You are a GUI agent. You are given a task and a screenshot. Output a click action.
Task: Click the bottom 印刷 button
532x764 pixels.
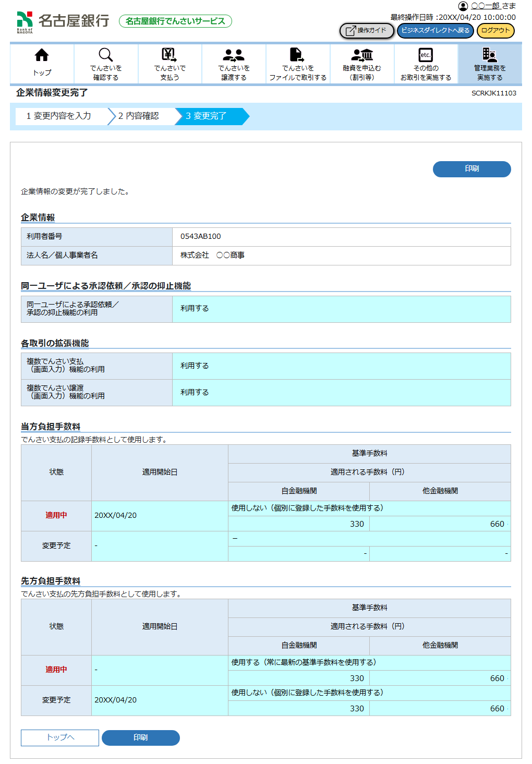coord(140,737)
